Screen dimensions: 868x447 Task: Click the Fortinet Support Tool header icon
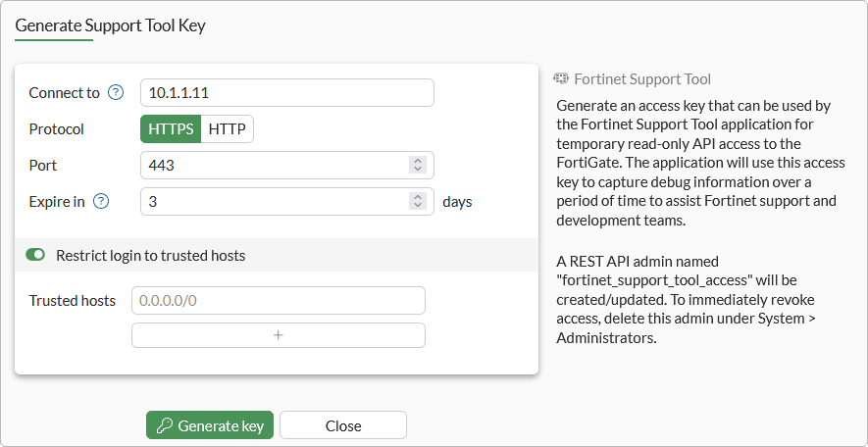click(x=562, y=79)
